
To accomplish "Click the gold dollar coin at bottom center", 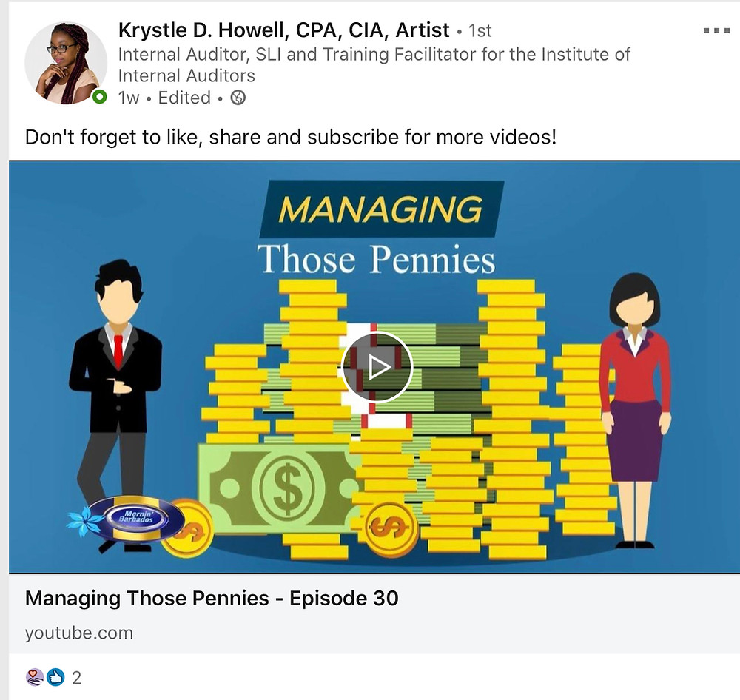I will [390, 528].
